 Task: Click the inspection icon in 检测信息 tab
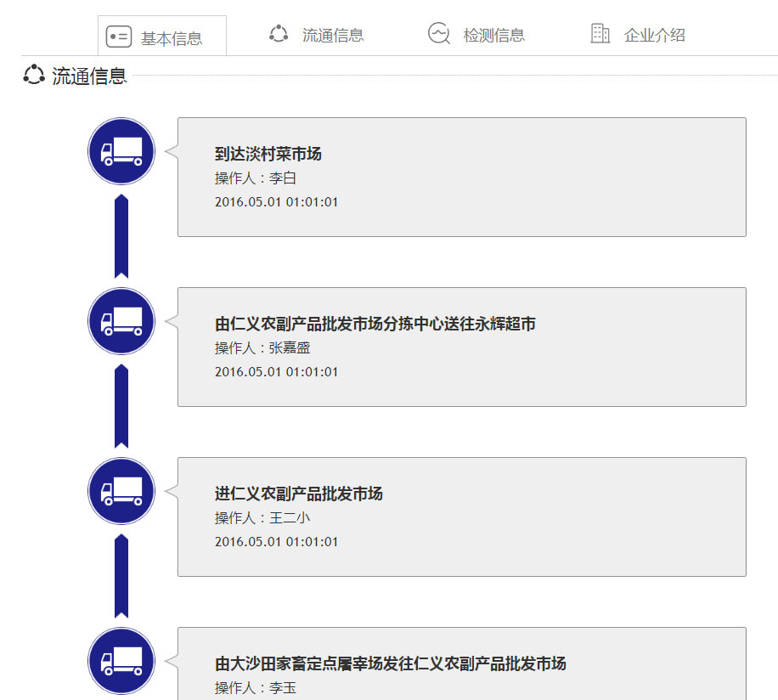point(438,34)
